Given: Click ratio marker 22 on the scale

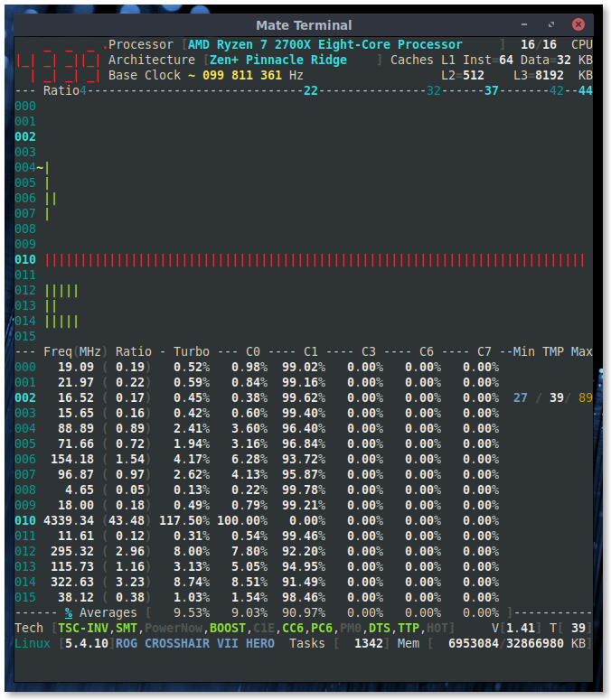Looking at the screenshot, I should tap(310, 90).
